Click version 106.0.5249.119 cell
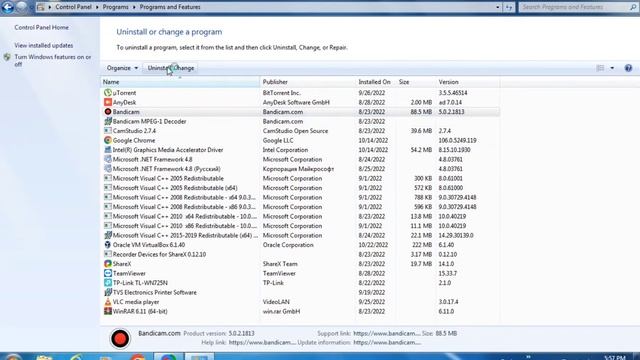The width and height of the screenshot is (640, 360). tap(458, 140)
